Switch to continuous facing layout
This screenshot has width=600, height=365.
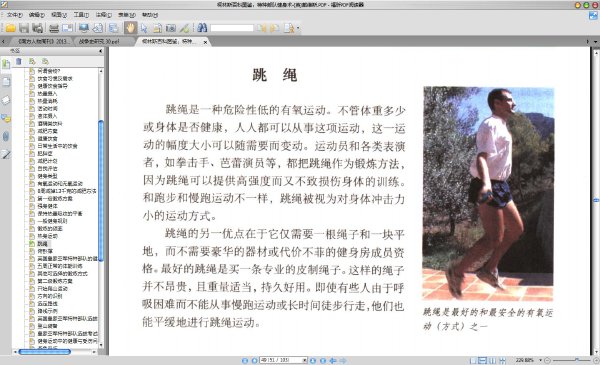pyautogui.click(x=502, y=360)
